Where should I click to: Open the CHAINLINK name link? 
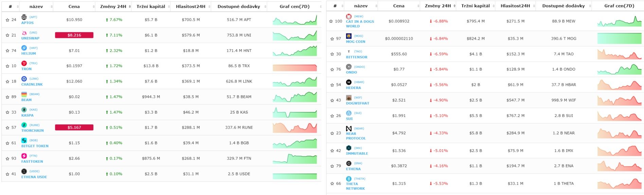tap(32, 84)
